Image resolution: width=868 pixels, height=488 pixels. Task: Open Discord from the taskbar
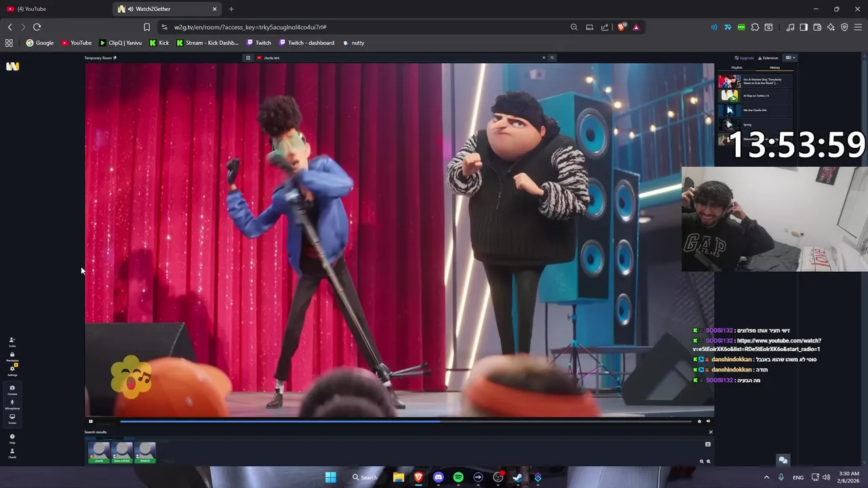(438, 477)
